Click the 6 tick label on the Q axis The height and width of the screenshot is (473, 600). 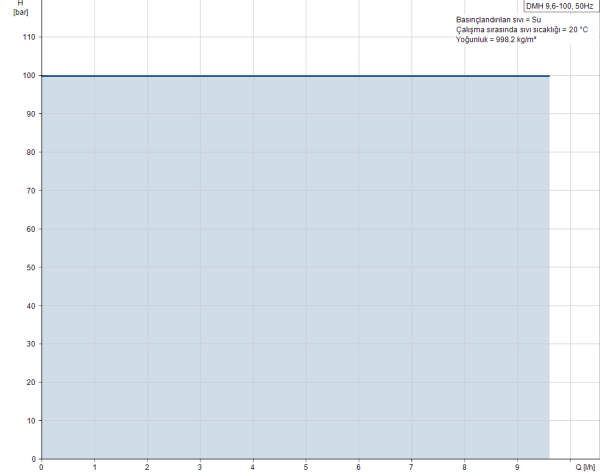click(x=359, y=467)
